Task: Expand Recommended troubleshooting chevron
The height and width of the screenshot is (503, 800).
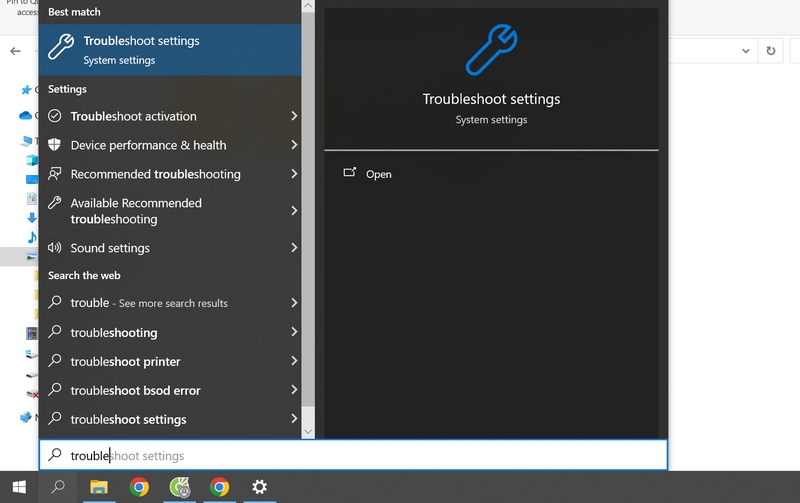Action: tap(294, 174)
